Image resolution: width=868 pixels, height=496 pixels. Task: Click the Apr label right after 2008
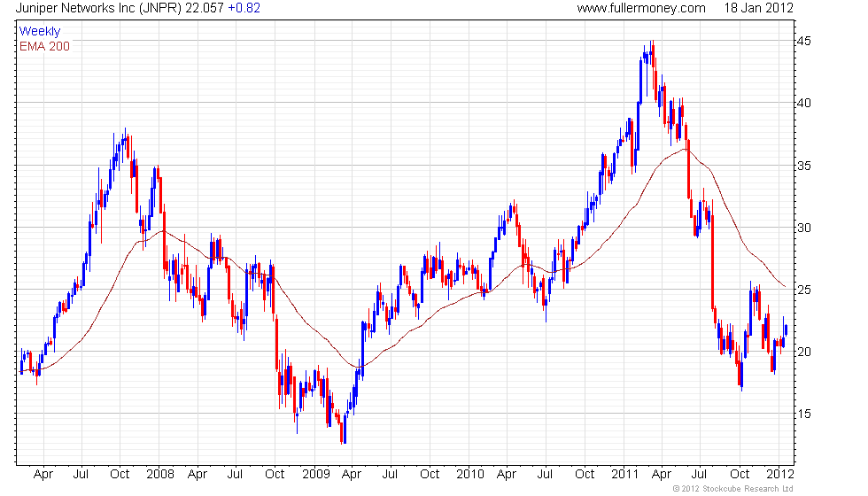(x=198, y=475)
